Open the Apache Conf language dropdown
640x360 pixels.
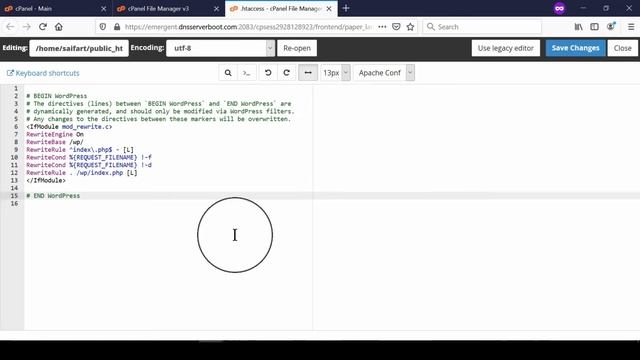click(384, 73)
